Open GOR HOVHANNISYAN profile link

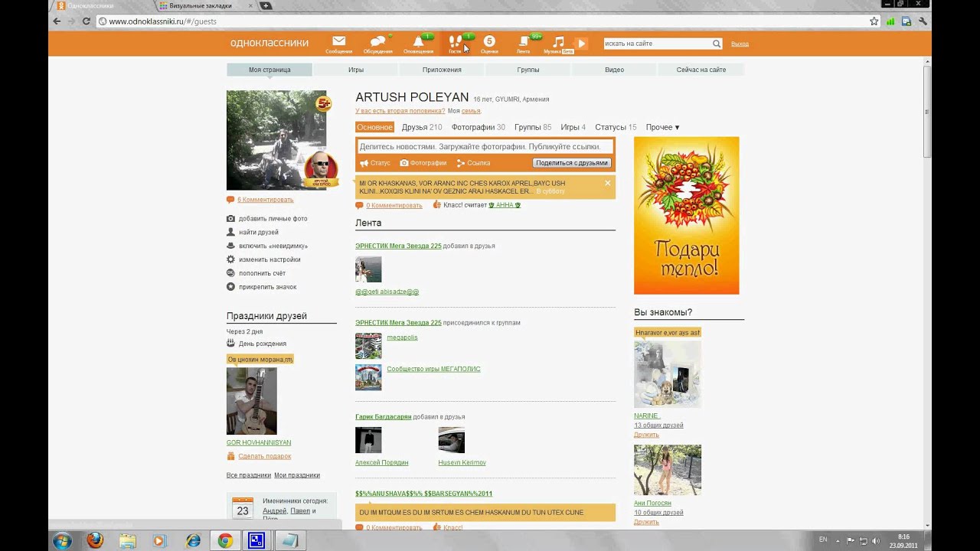tap(259, 442)
